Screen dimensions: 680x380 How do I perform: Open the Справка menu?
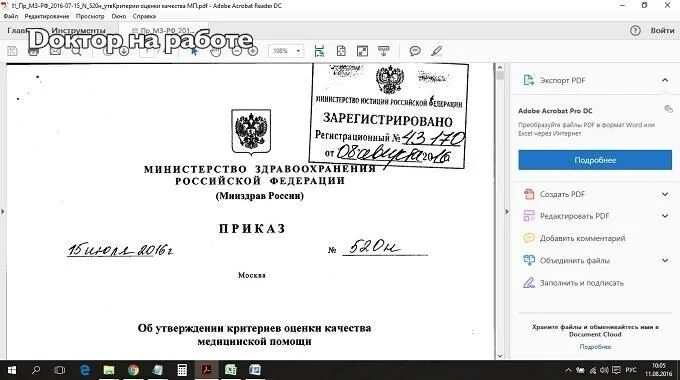point(144,16)
